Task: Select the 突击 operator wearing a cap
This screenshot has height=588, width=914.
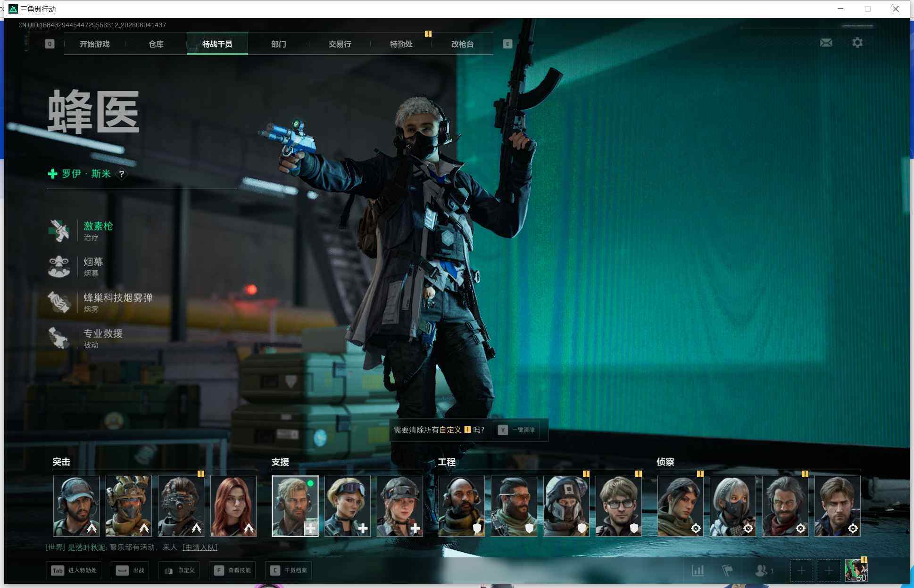Action: (76, 506)
